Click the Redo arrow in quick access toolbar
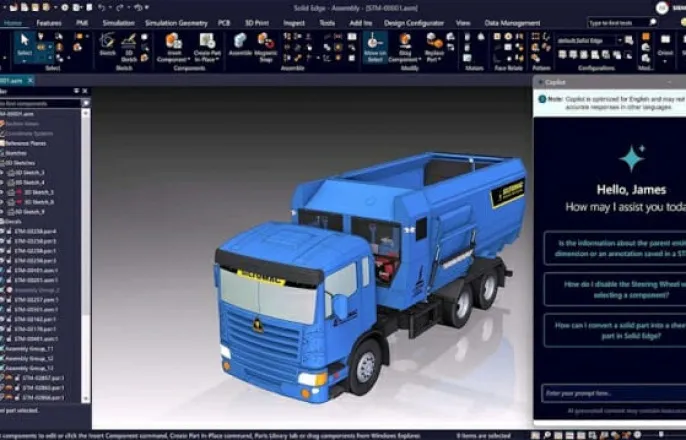686x440 pixels. point(119,7)
